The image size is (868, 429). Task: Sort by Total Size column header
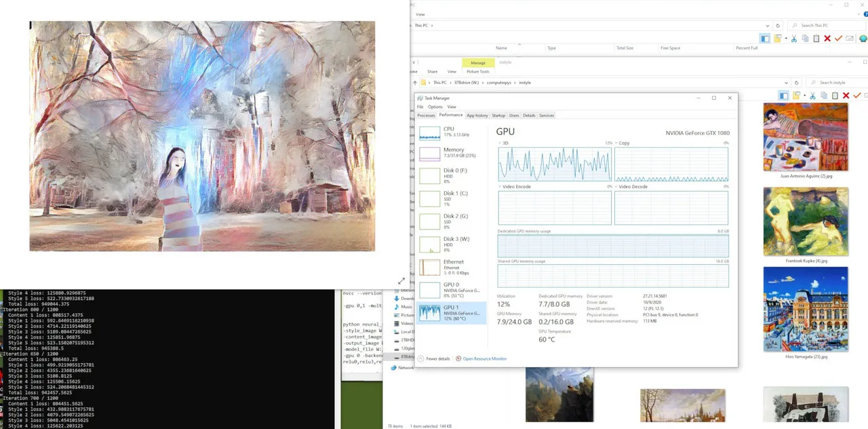[625, 48]
